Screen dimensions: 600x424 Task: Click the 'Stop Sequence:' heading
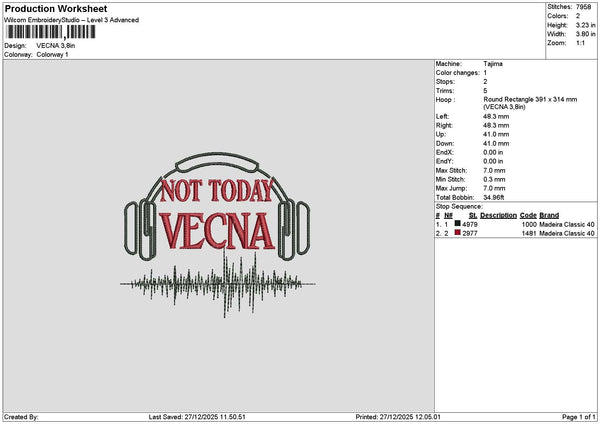[x=459, y=207]
